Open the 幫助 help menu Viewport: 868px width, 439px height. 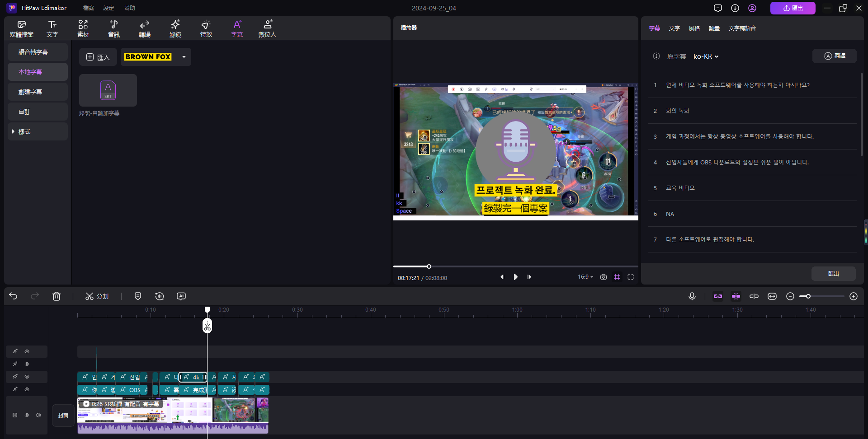(130, 8)
